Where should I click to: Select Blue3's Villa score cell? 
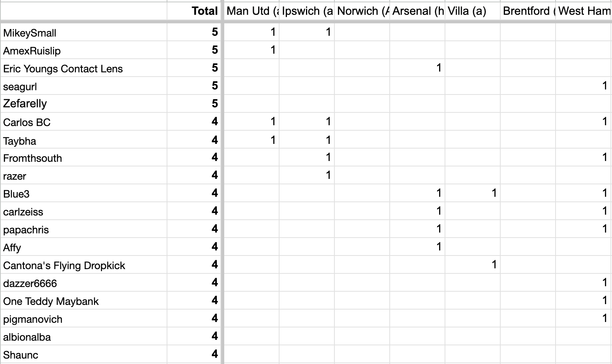(x=473, y=193)
